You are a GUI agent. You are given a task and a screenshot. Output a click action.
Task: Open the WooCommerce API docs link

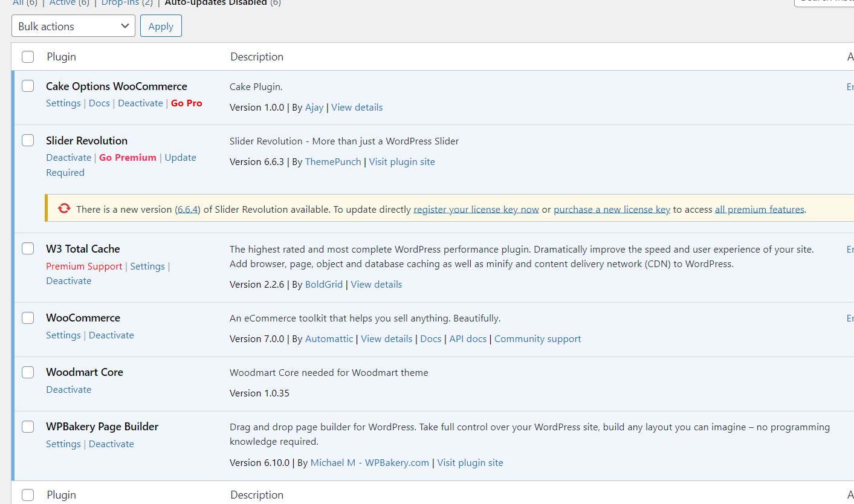point(468,339)
